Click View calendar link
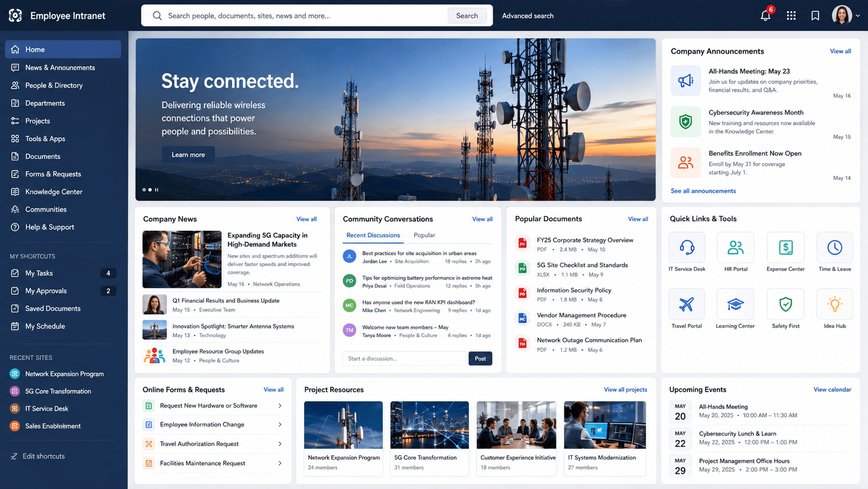Screen dimensions: 868x489 tap(832, 390)
